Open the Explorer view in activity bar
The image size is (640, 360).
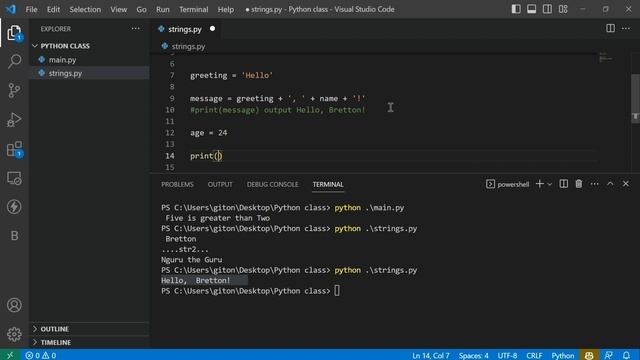point(14,32)
